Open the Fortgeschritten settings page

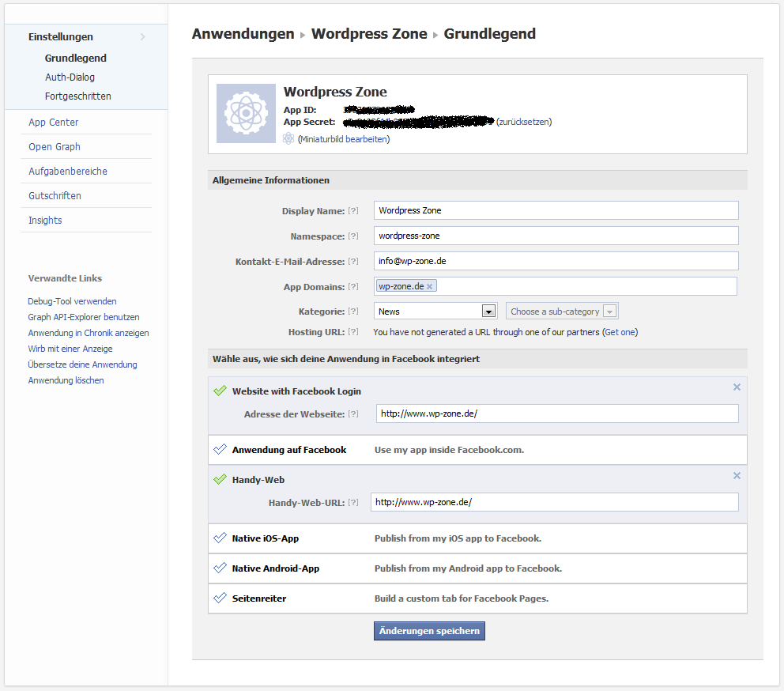click(x=78, y=96)
